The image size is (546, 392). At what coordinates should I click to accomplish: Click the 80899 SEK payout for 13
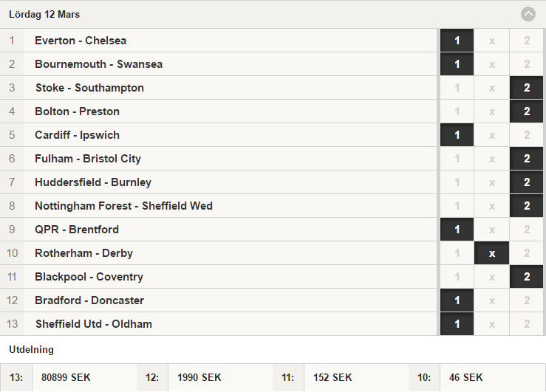(x=66, y=377)
